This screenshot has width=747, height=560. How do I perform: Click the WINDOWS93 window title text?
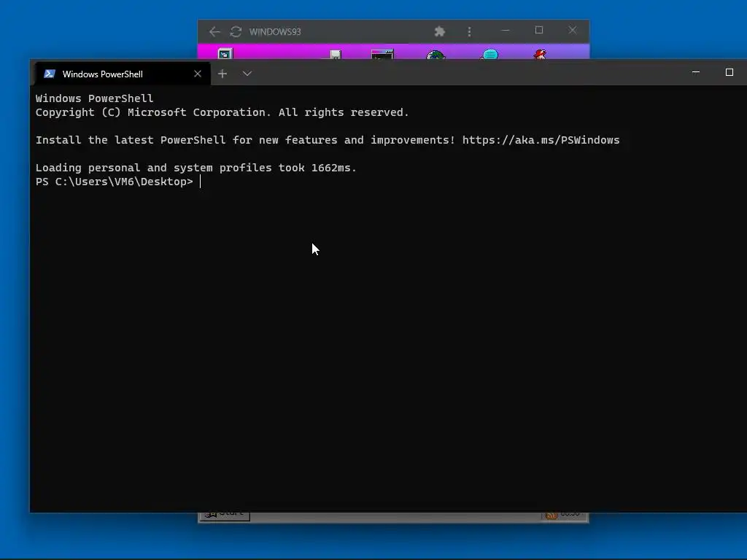275,32
